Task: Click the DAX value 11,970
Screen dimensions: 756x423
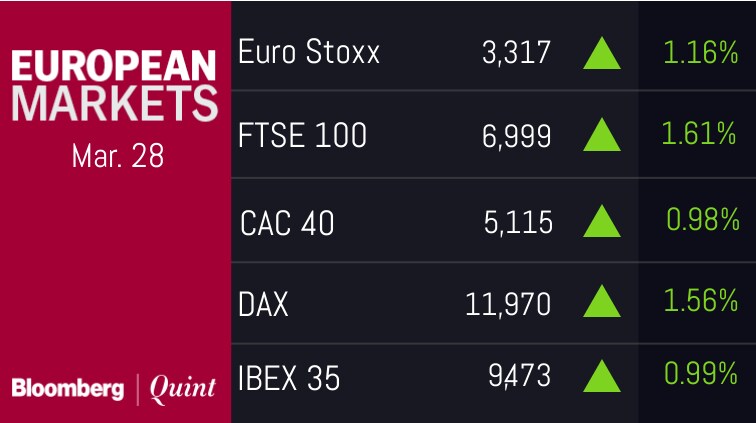Action: pyautogui.click(x=508, y=301)
